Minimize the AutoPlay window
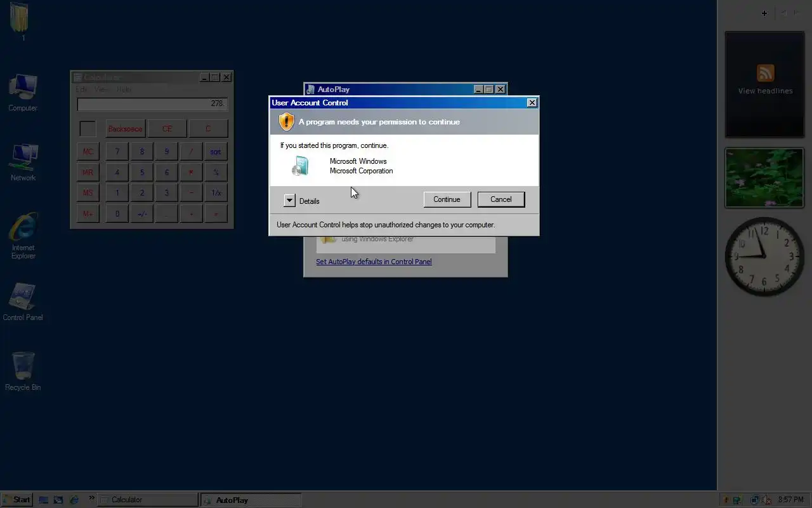Viewport: 812px width, 508px height. tap(479, 90)
